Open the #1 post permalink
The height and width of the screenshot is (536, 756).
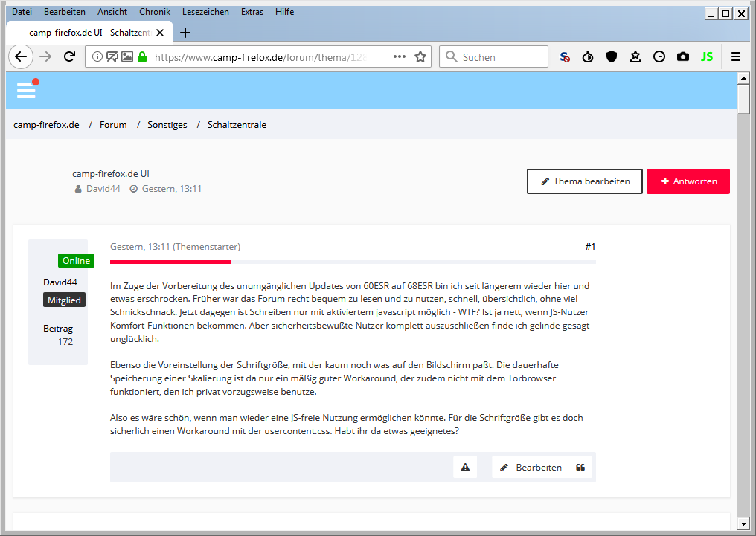(590, 247)
